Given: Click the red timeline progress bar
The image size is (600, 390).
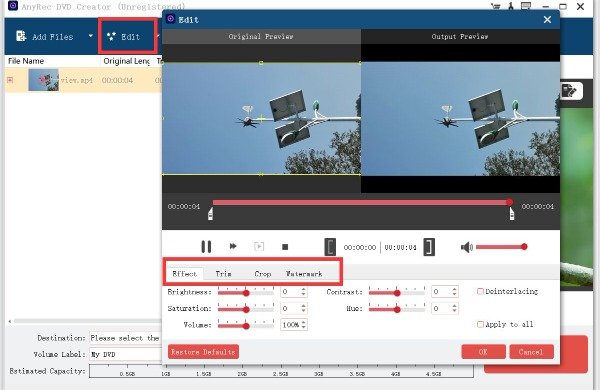Looking at the screenshot, I should (360, 202).
